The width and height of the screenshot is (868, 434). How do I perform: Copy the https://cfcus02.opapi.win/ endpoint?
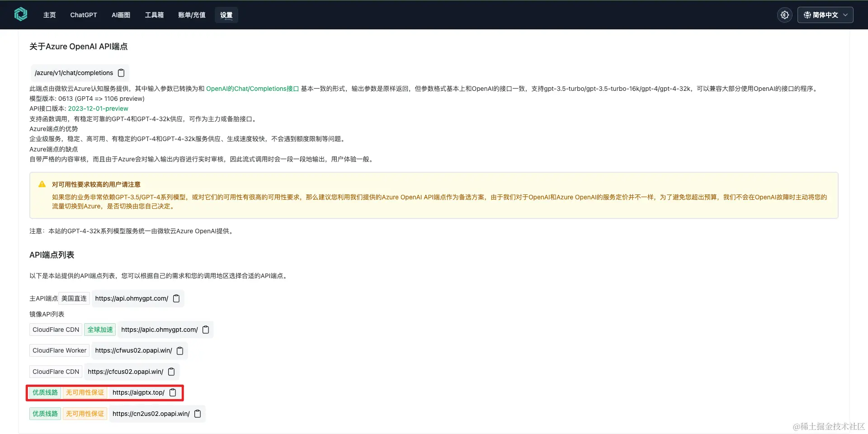click(x=171, y=372)
